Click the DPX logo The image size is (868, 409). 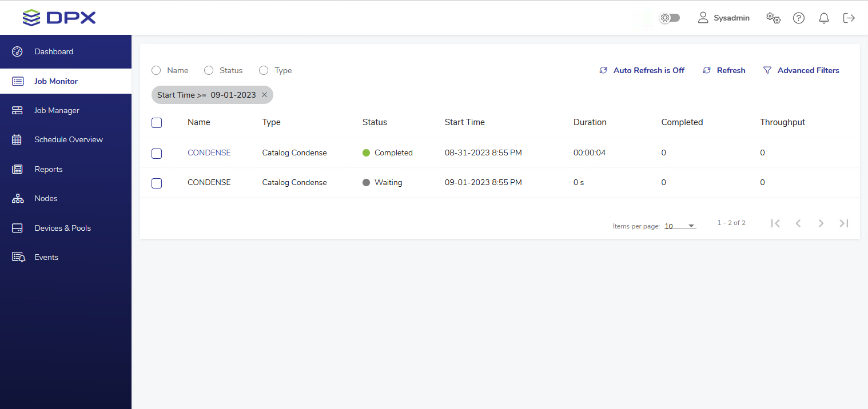[x=59, y=18]
